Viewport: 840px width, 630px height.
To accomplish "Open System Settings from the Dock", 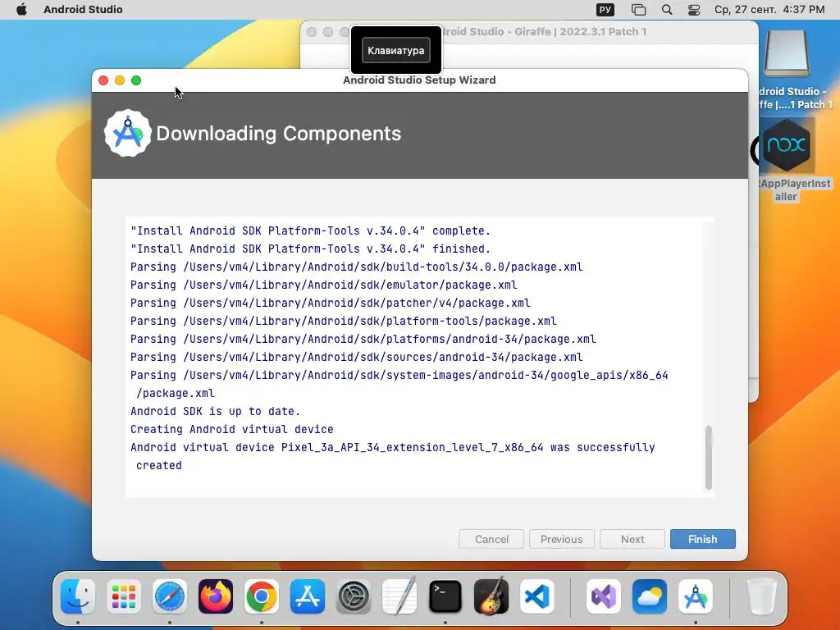I will tap(354, 596).
